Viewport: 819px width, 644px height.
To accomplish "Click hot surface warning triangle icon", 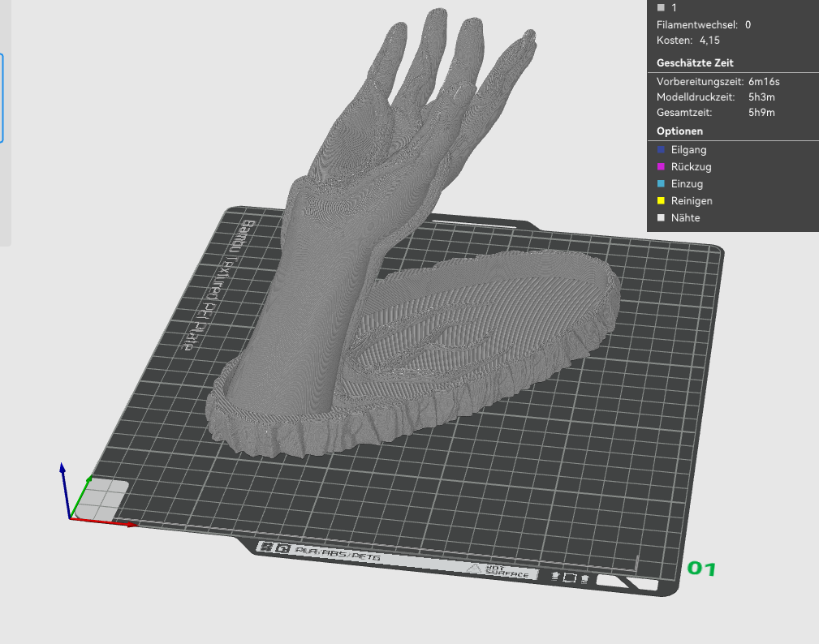I will point(474,568).
